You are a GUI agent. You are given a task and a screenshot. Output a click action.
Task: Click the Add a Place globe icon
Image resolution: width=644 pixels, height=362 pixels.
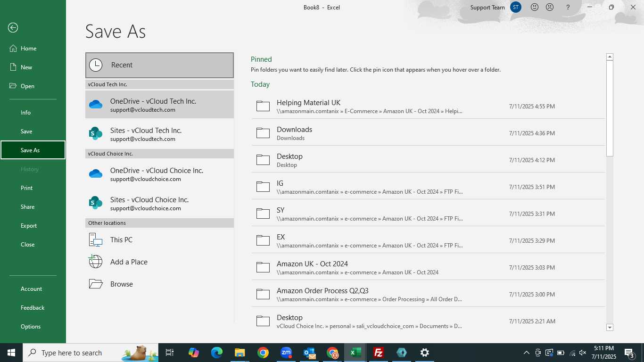pyautogui.click(x=96, y=262)
